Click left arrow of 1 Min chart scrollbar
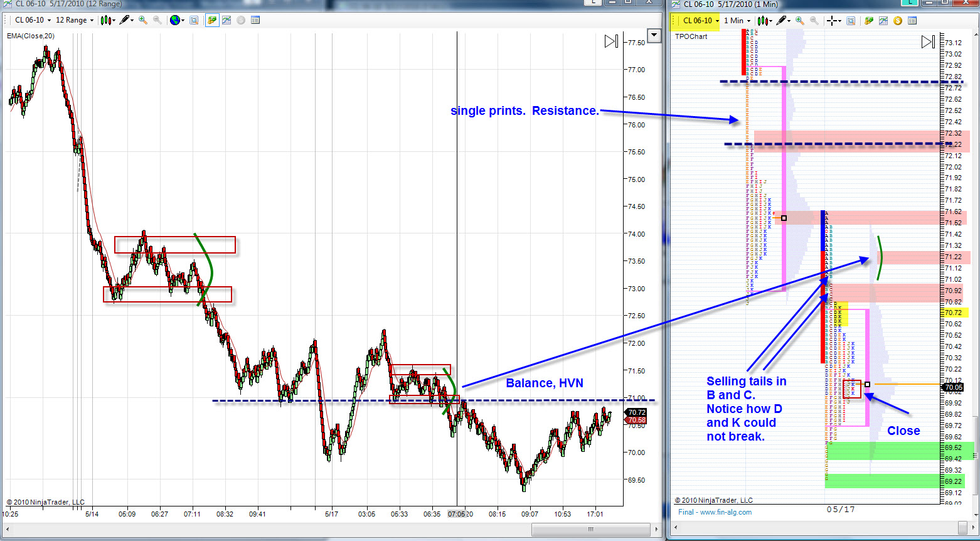This screenshot has width=980, height=541. [674, 527]
